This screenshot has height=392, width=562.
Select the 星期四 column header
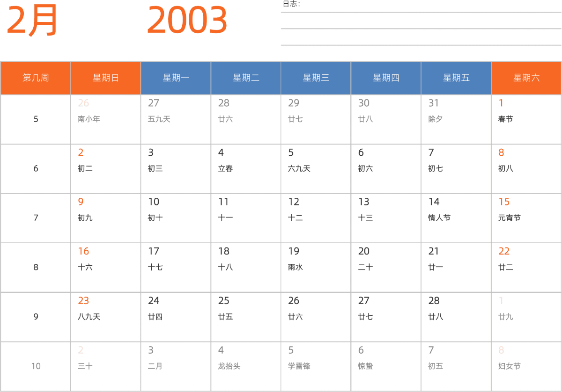[x=386, y=78]
